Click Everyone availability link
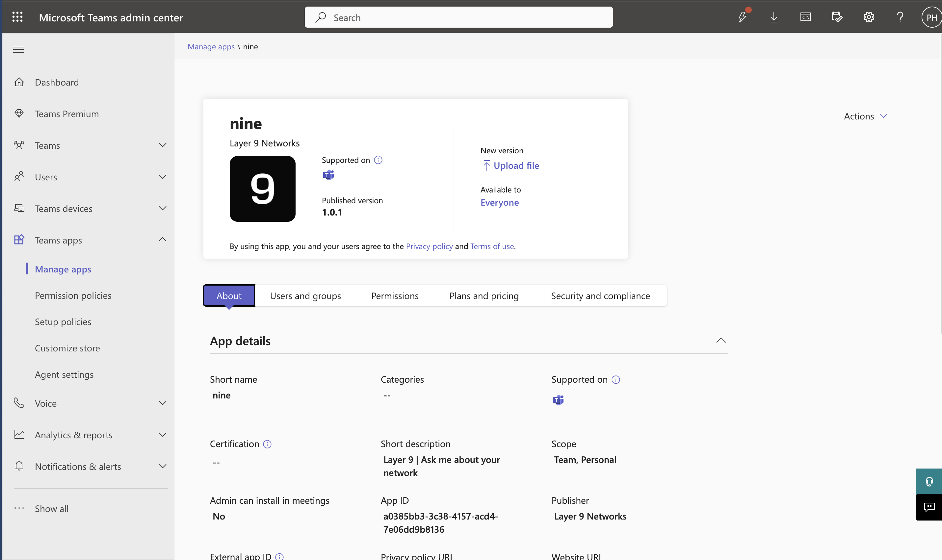The height and width of the screenshot is (560, 942). coord(499,202)
